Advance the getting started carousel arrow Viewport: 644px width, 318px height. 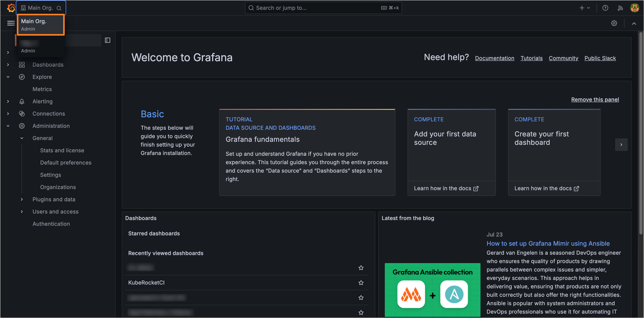tap(621, 144)
